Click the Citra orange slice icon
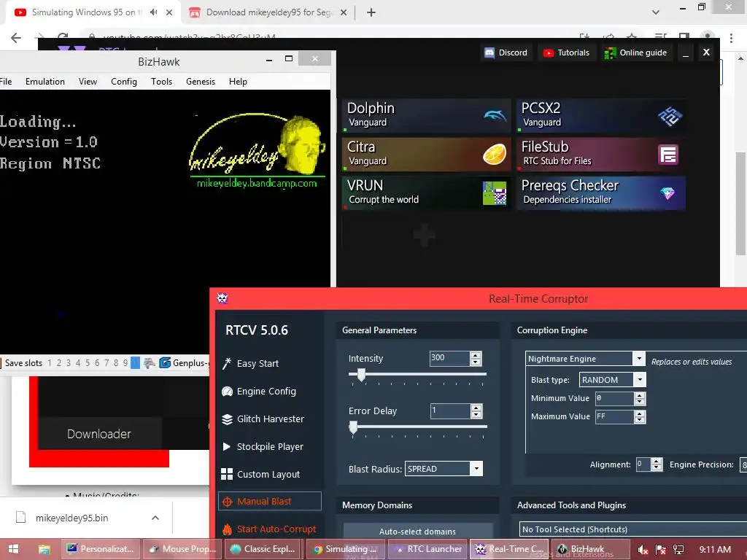This screenshot has height=560, width=747. coord(495,155)
